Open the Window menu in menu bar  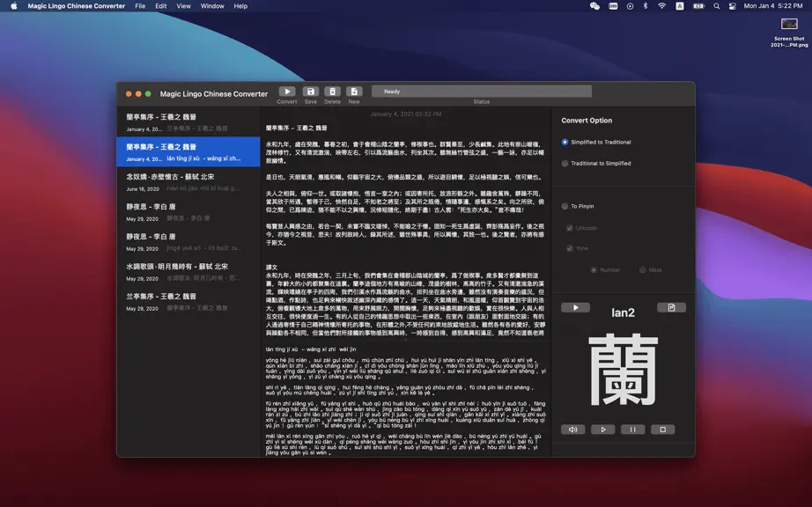tap(212, 6)
